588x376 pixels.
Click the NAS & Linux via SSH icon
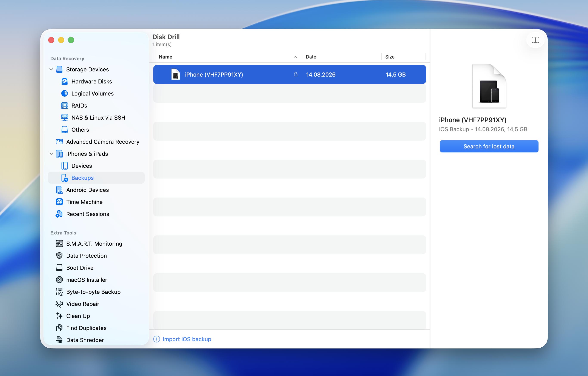(x=65, y=117)
